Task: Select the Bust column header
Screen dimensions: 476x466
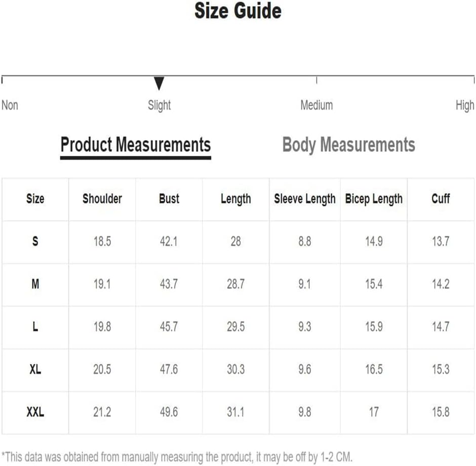Action: coord(169,199)
